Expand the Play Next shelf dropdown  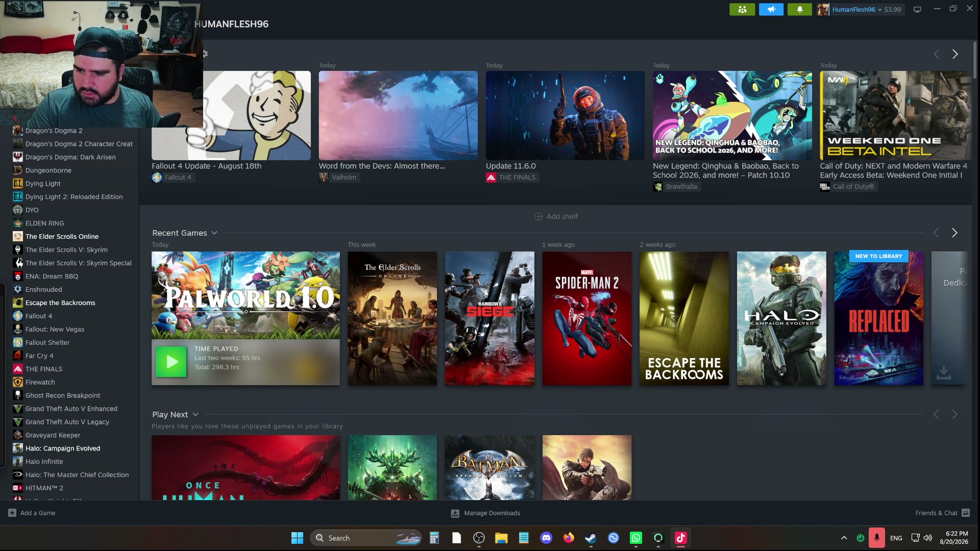click(x=195, y=414)
